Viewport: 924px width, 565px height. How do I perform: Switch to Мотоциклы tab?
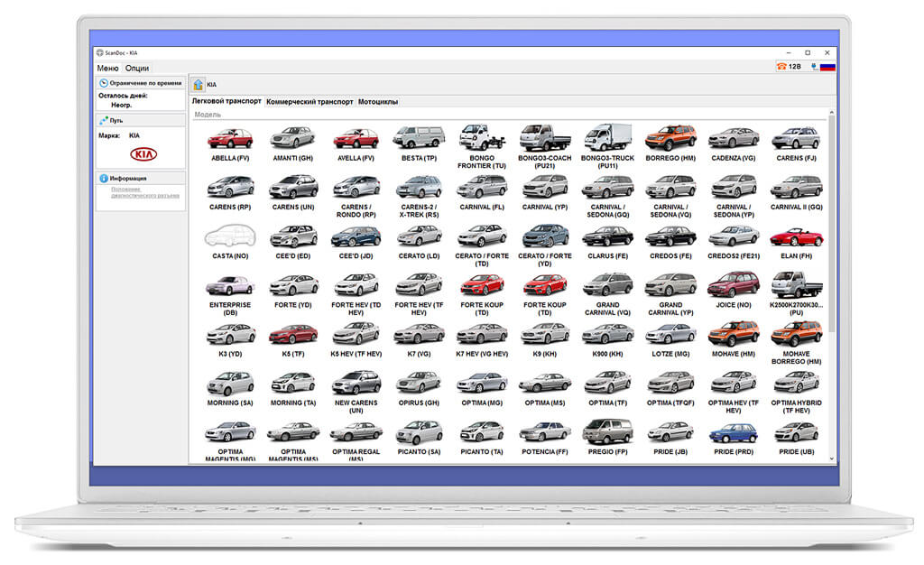(378, 102)
